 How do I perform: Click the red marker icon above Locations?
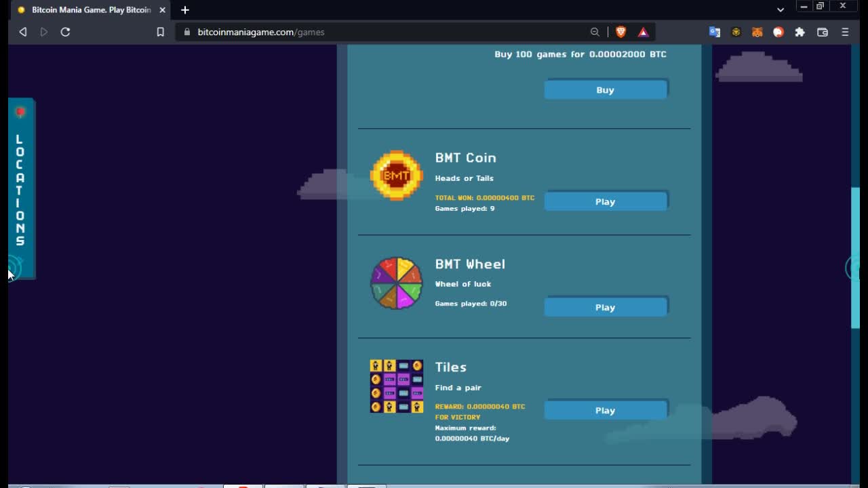[20, 112]
